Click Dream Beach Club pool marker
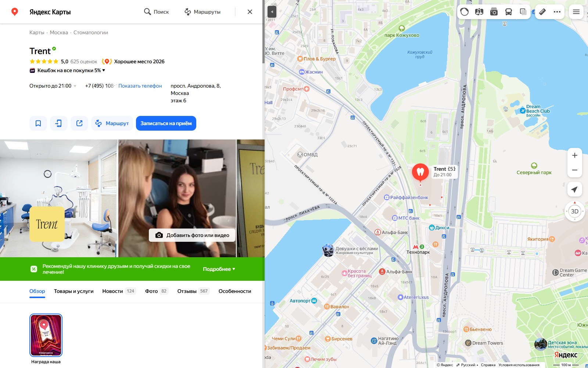The height and width of the screenshot is (368, 588). pos(535,111)
